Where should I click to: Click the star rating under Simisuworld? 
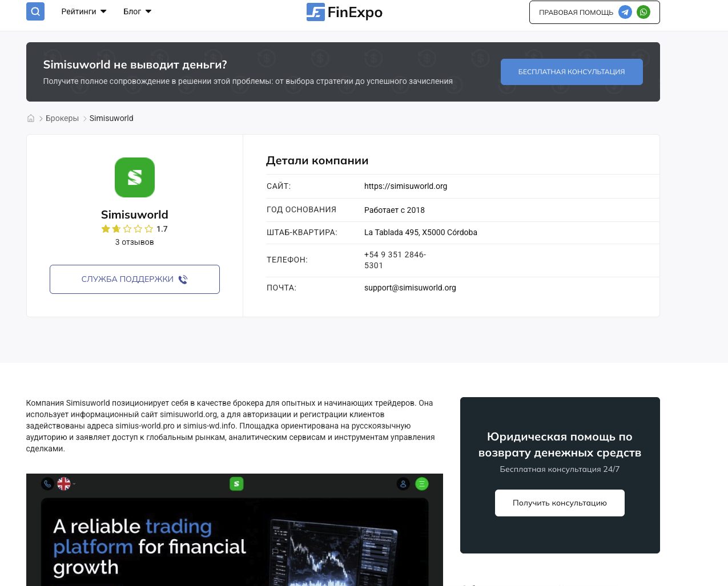tap(127, 229)
